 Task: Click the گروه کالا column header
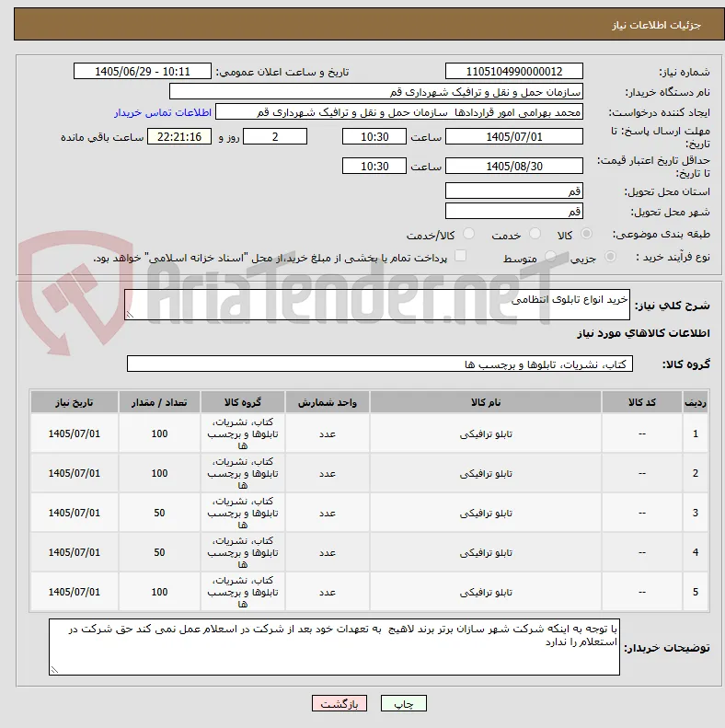pyautogui.click(x=243, y=402)
